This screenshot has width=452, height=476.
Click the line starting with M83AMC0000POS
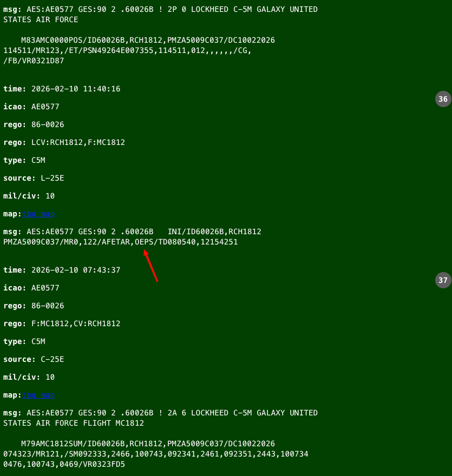[x=148, y=41]
